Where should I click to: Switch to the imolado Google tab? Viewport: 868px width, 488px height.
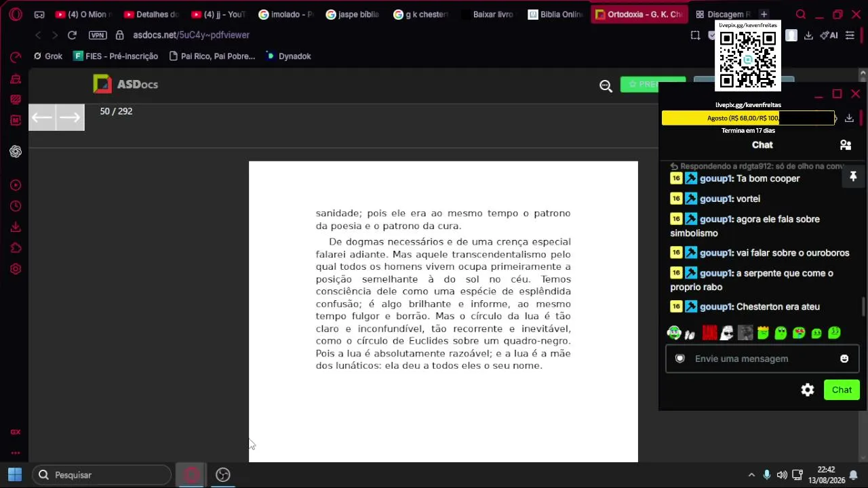tap(286, 14)
